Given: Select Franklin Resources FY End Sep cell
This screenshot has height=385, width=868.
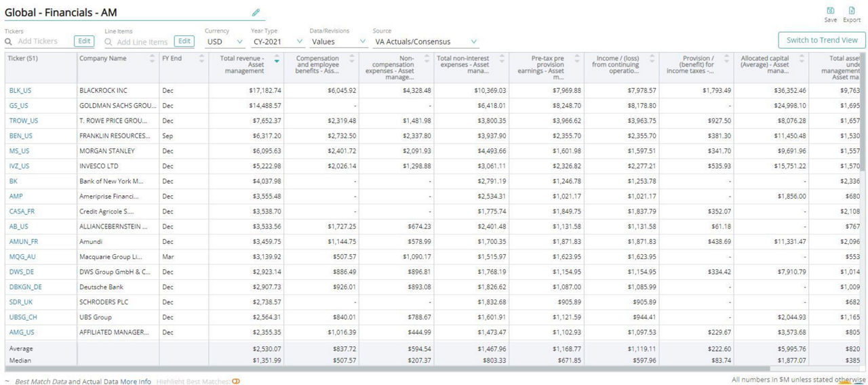Looking at the screenshot, I should tap(184, 136).
